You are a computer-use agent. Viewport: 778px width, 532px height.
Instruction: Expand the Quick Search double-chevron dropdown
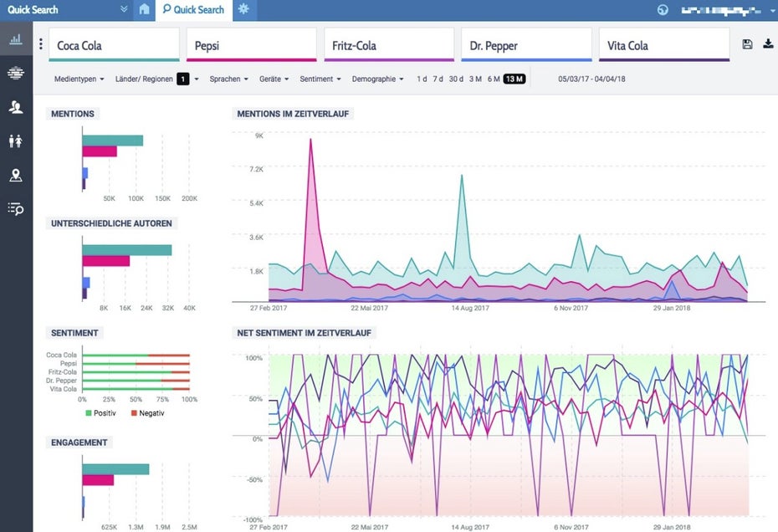124,9
